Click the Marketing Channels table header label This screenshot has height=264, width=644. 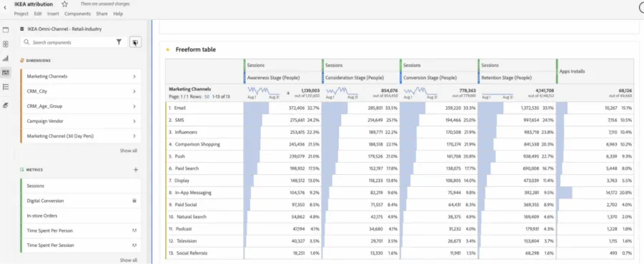(x=189, y=88)
